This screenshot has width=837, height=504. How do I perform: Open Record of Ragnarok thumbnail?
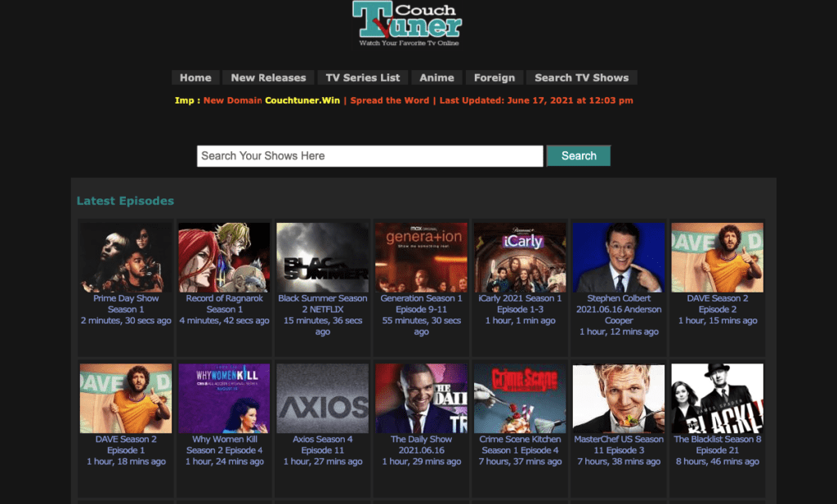click(x=224, y=257)
